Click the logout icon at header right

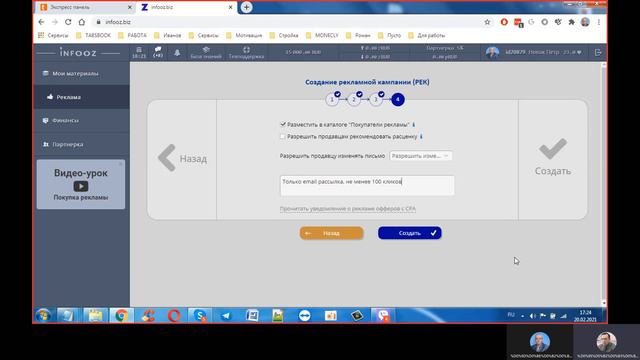click(598, 52)
